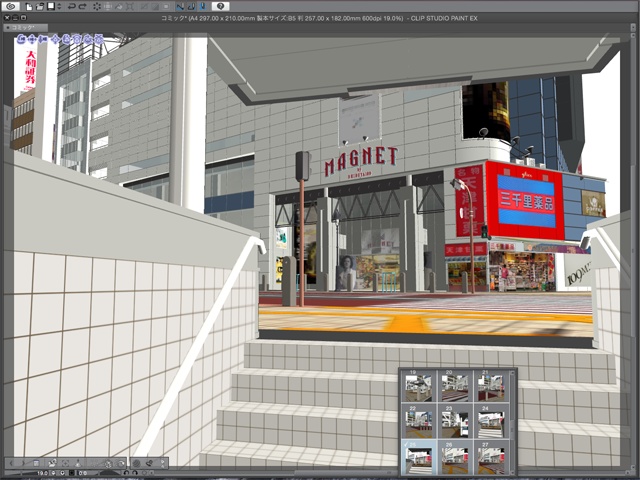The image size is (640, 480).
Task: Click the sphere material icon in launcher
Action: pos(136,463)
